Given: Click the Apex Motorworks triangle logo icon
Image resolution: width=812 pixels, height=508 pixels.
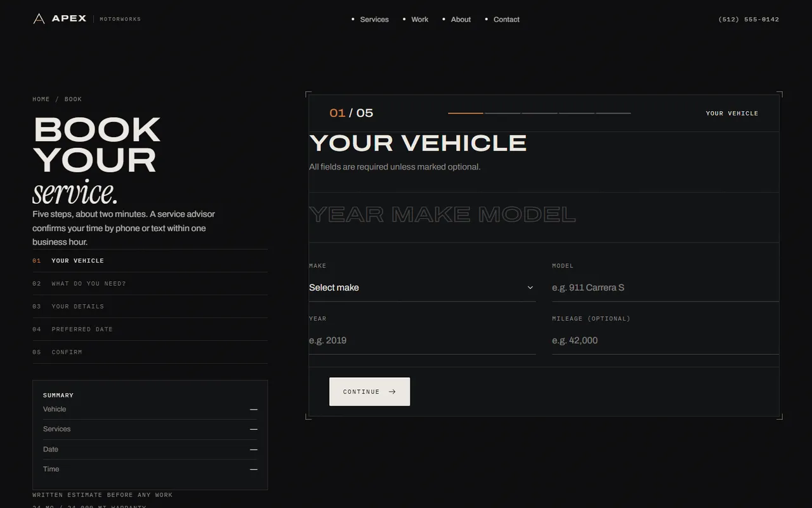Looking at the screenshot, I should (39, 18).
